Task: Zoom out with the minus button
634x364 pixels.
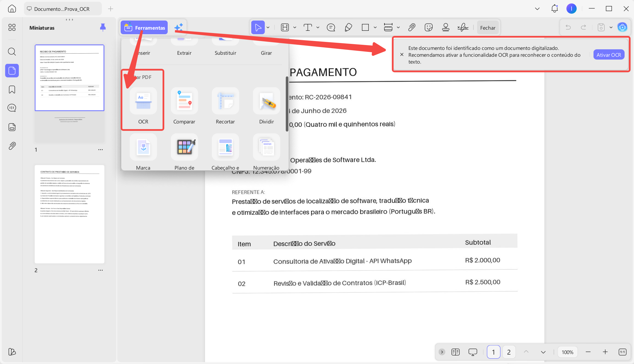Action: click(588, 352)
